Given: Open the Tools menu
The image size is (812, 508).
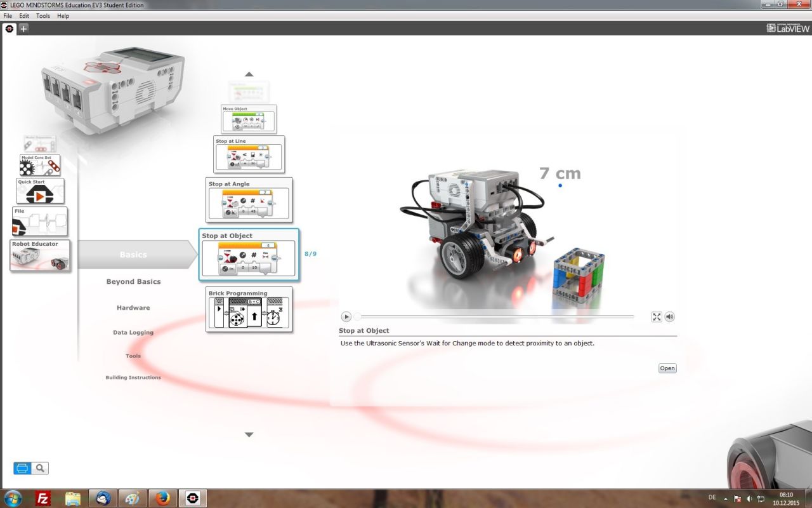Looking at the screenshot, I should coord(43,15).
